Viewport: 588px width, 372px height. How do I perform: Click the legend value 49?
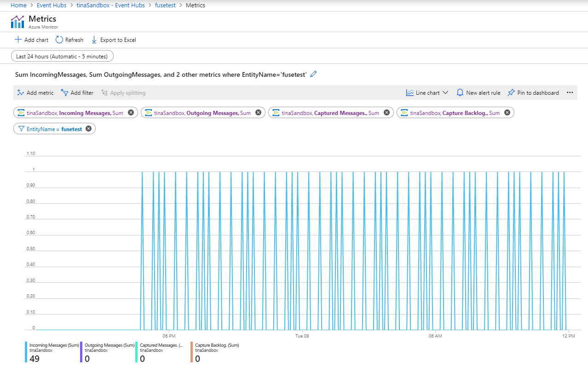35,358
